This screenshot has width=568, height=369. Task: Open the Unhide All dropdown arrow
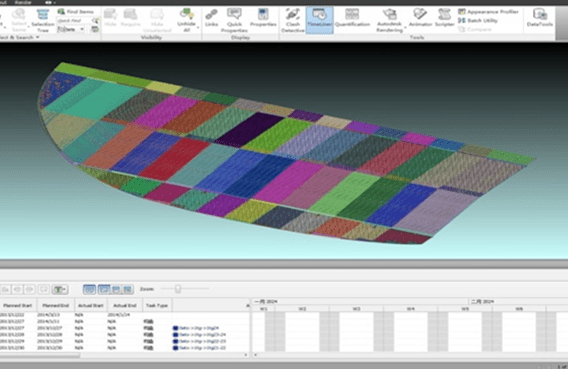pos(198,28)
